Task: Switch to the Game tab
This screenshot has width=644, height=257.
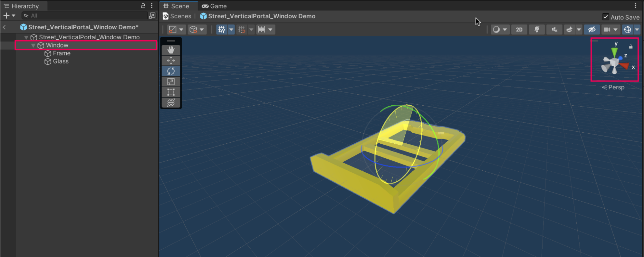Action: coord(214,6)
